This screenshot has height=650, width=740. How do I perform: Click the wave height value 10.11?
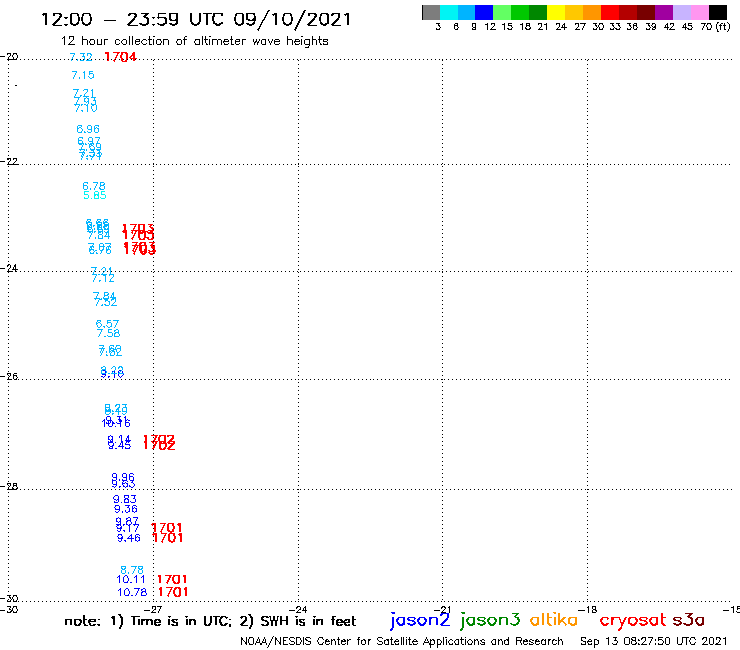pyautogui.click(x=131, y=579)
